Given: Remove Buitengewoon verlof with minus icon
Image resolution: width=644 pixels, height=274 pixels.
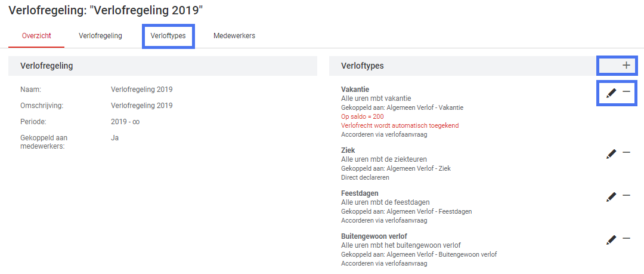Looking at the screenshot, I should pos(626,238).
